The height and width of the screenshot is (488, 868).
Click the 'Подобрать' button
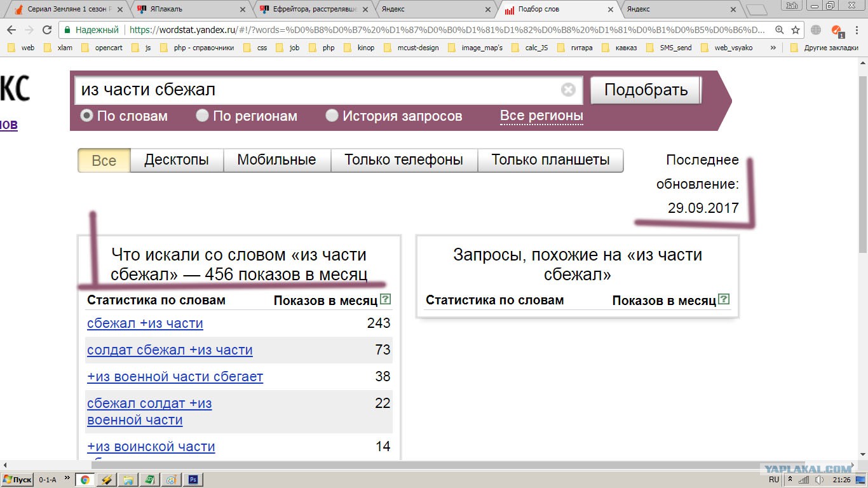pos(646,90)
